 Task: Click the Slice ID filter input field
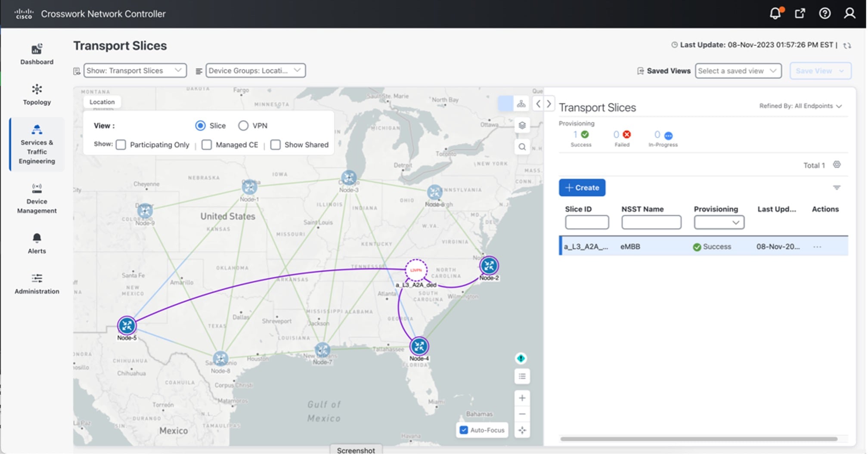point(587,222)
